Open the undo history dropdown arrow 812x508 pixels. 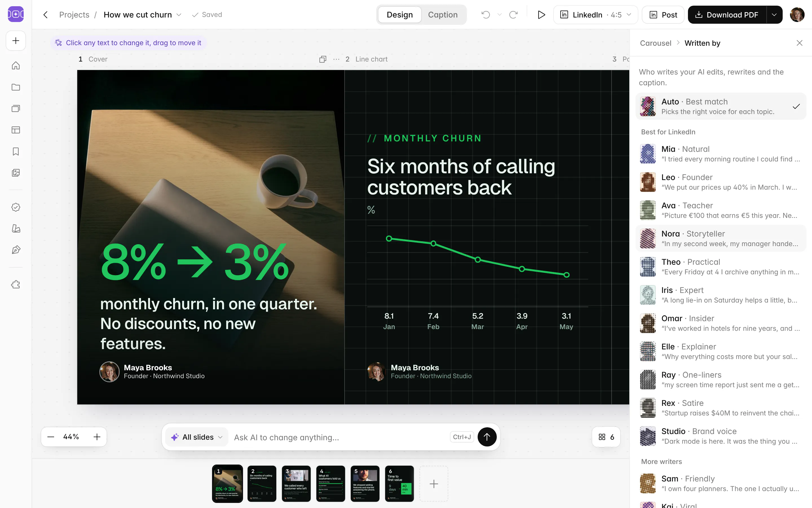pyautogui.click(x=499, y=15)
